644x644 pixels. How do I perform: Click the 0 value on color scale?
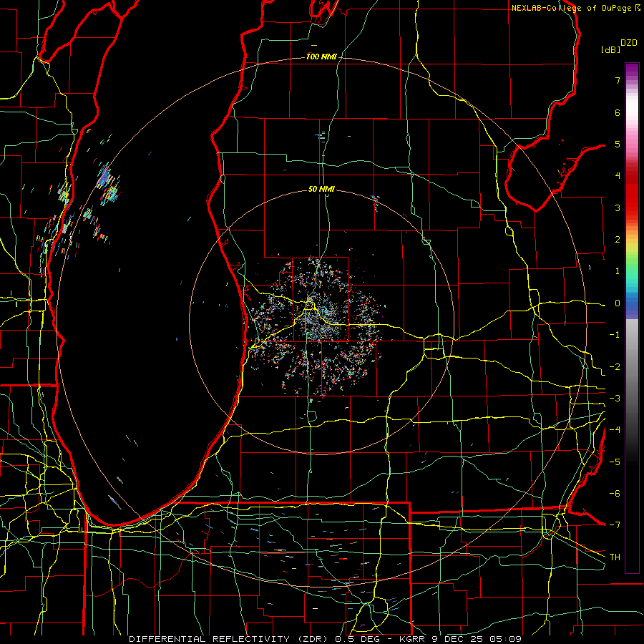pyautogui.click(x=618, y=303)
